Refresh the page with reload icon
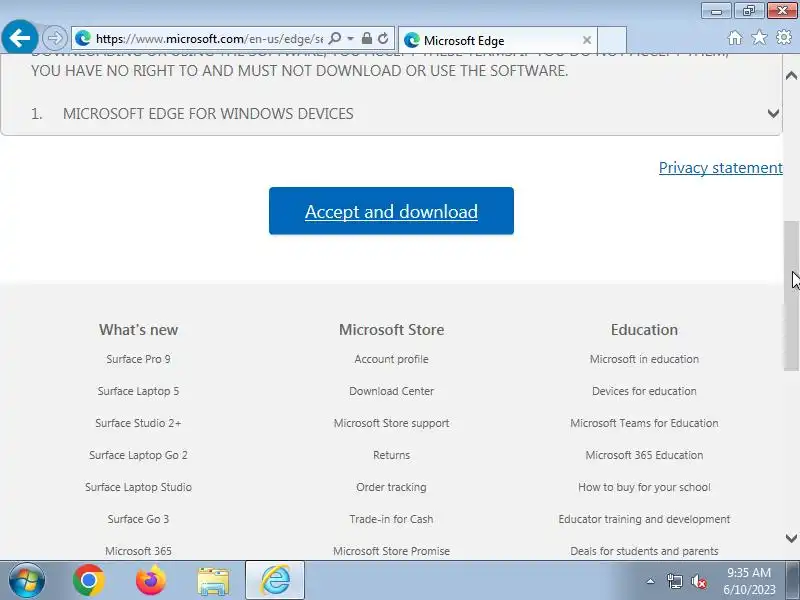 click(x=383, y=38)
